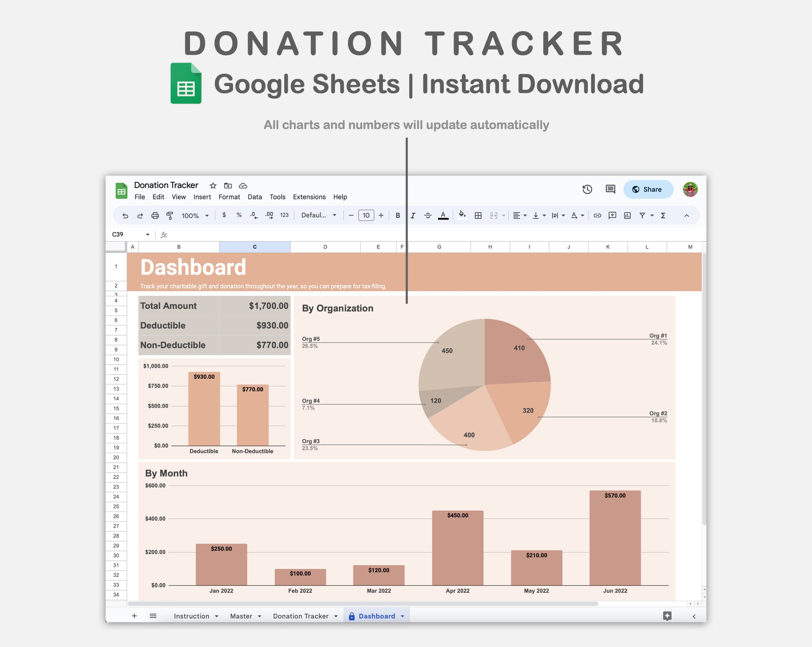Open version history clock icon
The width and height of the screenshot is (812, 647).
click(x=587, y=189)
